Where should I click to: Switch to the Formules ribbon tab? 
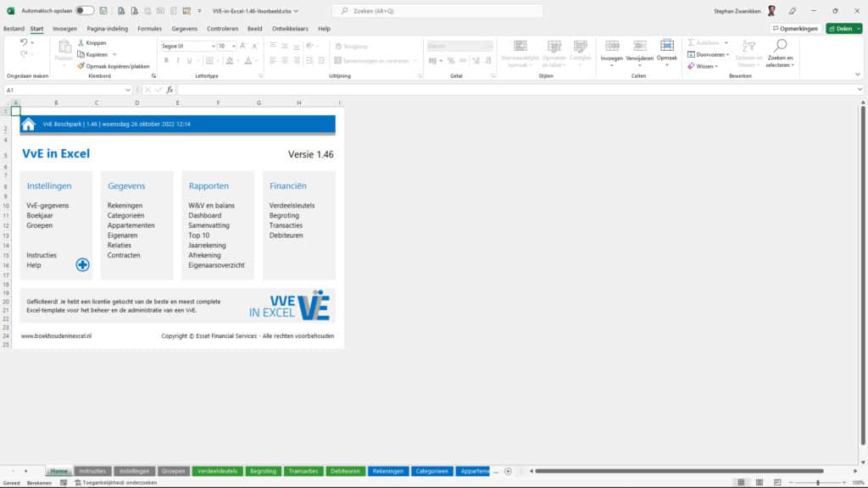(150, 28)
